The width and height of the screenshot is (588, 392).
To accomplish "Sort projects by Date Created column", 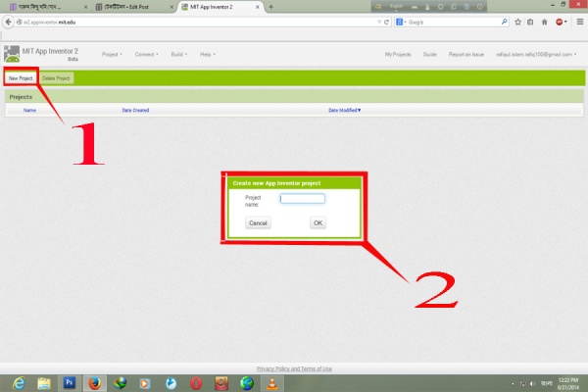I will (135, 111).
